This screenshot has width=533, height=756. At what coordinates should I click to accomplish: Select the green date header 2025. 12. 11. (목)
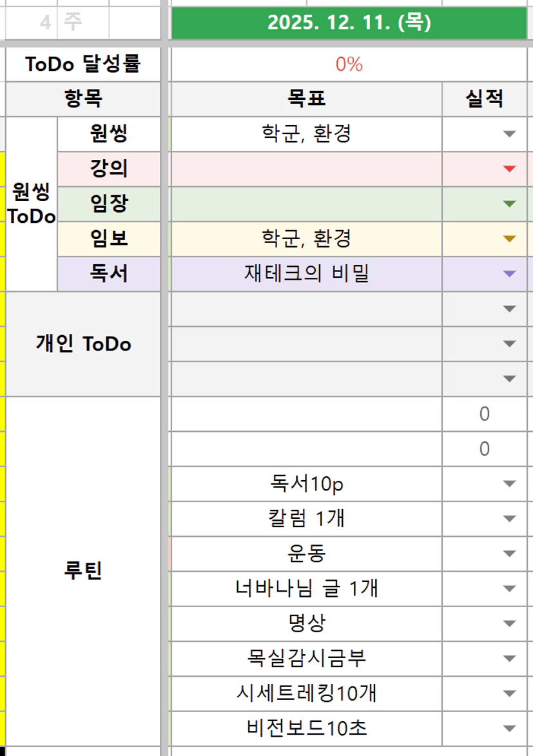pos(349,23)
